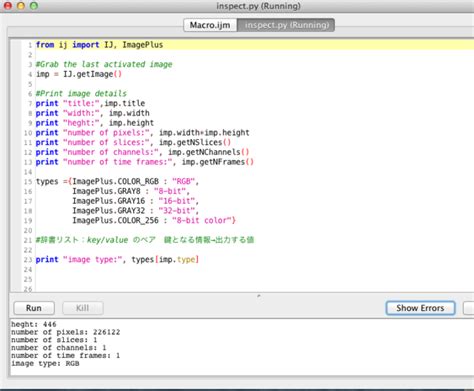Click code line print "width:", imp.width
The height and width of the screenshot is (391, 474).
(93, 113)
